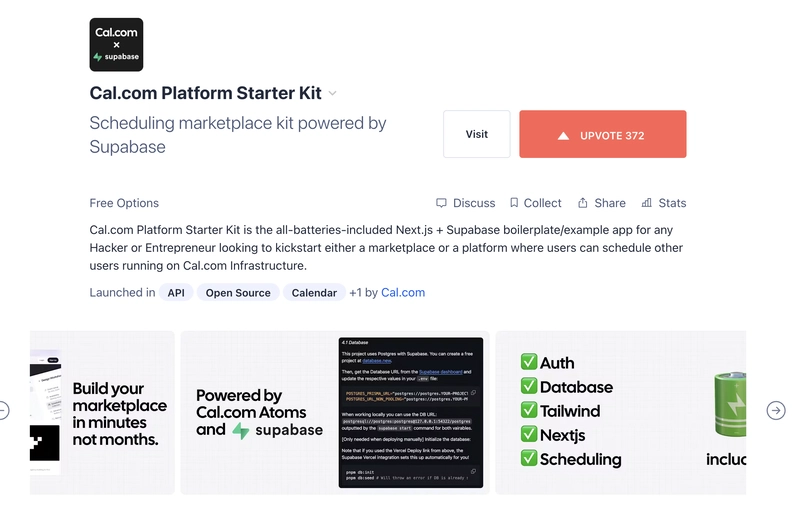The height and width of the screenshot is (520, 800).
Task: Click the upvote triangle icon
Action: [x=563, y=136]
